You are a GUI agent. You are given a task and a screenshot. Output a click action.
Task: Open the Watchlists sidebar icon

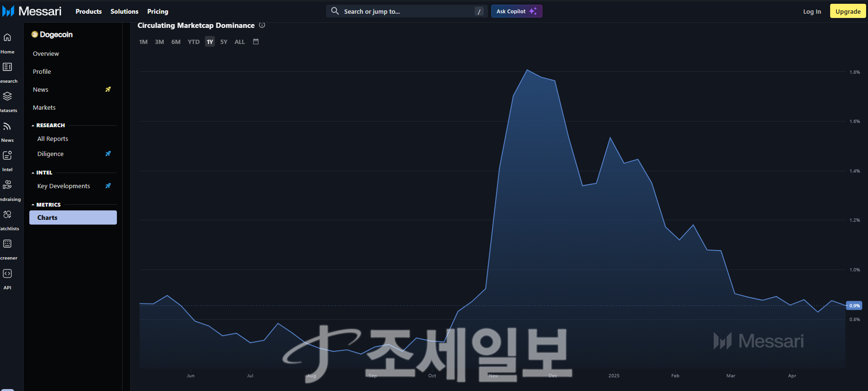pos(7,215)
